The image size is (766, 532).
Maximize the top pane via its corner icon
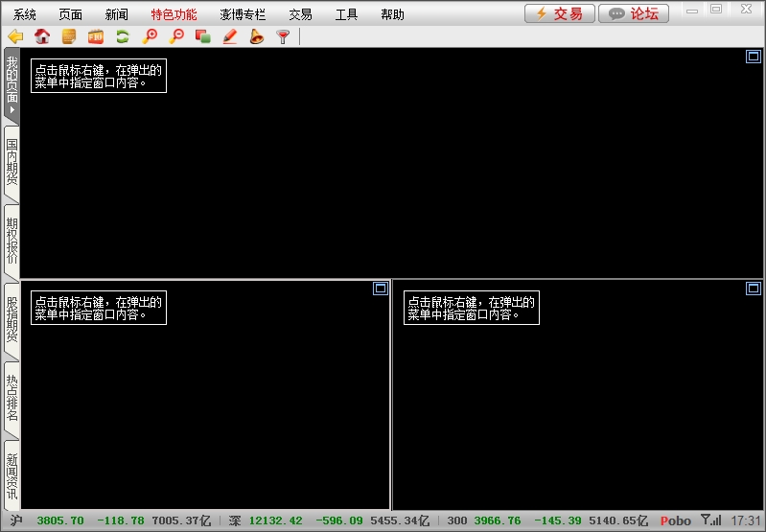(754, 57)
